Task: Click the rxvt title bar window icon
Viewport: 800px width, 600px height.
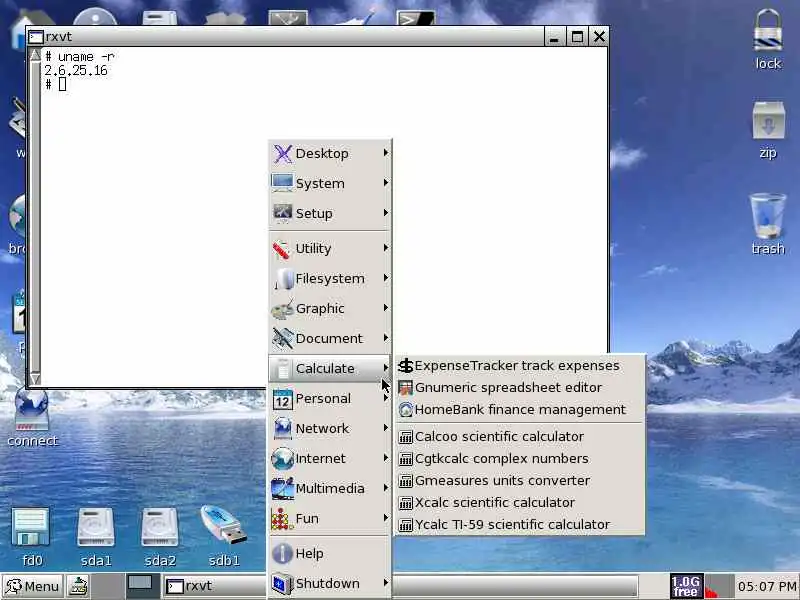Action: (36, 37)
